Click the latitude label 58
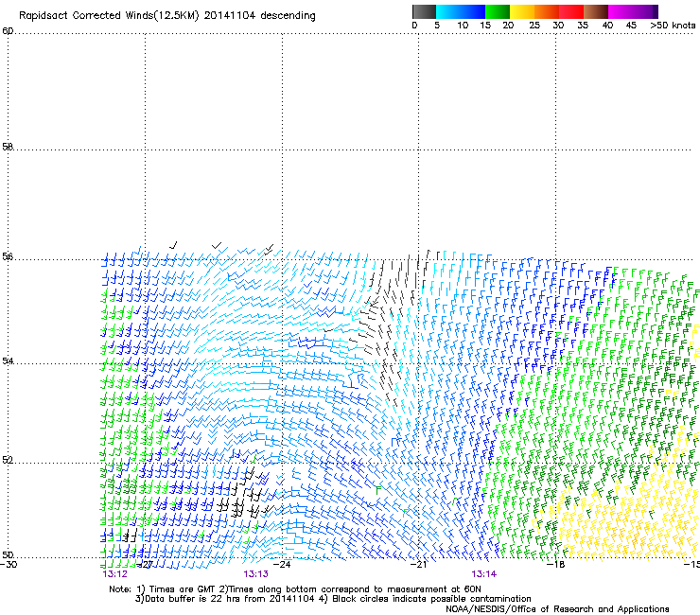 [8, 147]
